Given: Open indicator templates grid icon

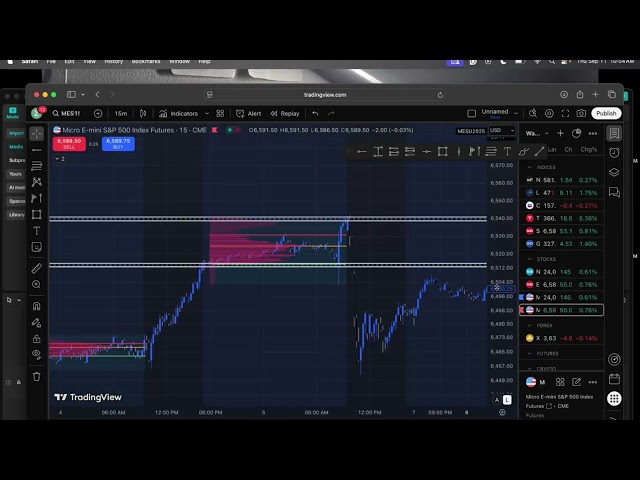Looking at the screenshot, I should [x=220, y=113].
